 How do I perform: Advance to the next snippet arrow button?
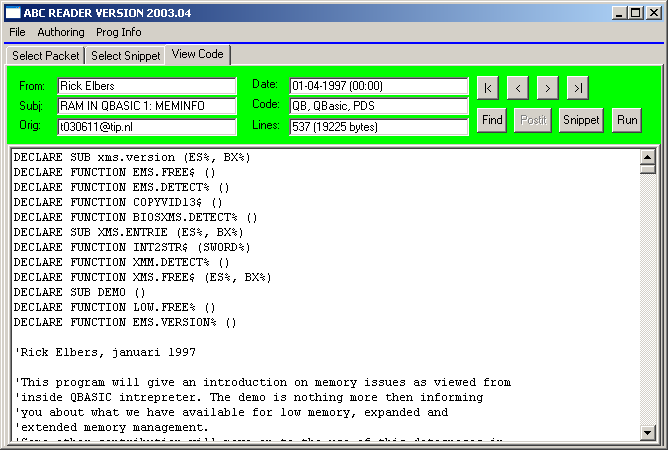click(x=547, y=88)
